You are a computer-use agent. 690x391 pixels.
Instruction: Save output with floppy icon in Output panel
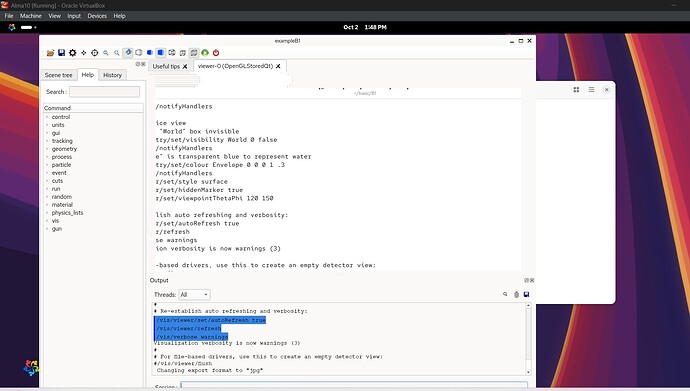pos(526,294)
